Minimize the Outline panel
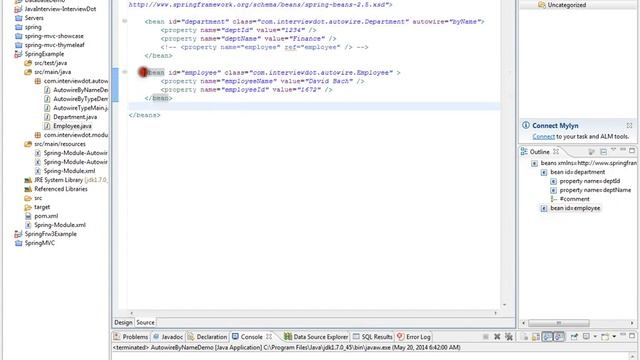The image size is (640, 360). coord(623,150)
